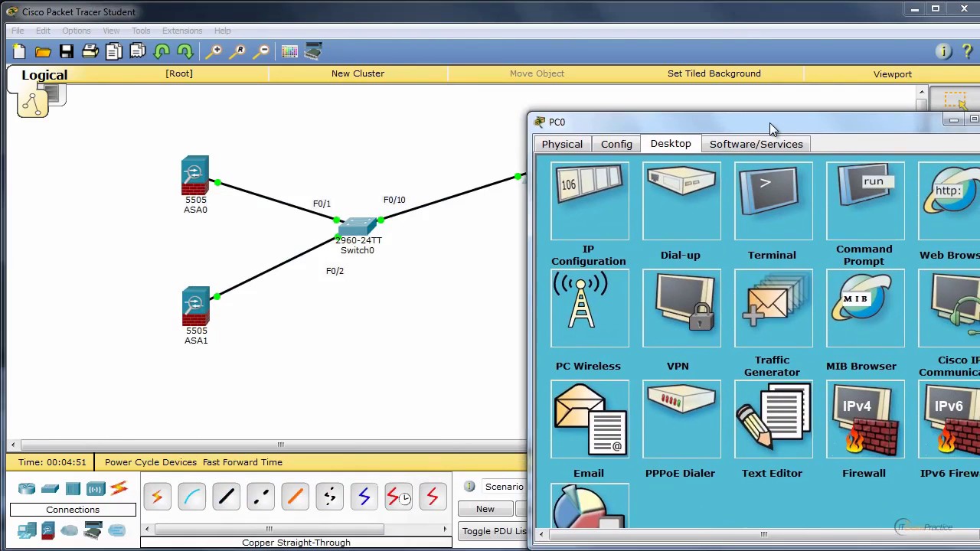Open the custom devices dialog icon

(x=313, y=51)
